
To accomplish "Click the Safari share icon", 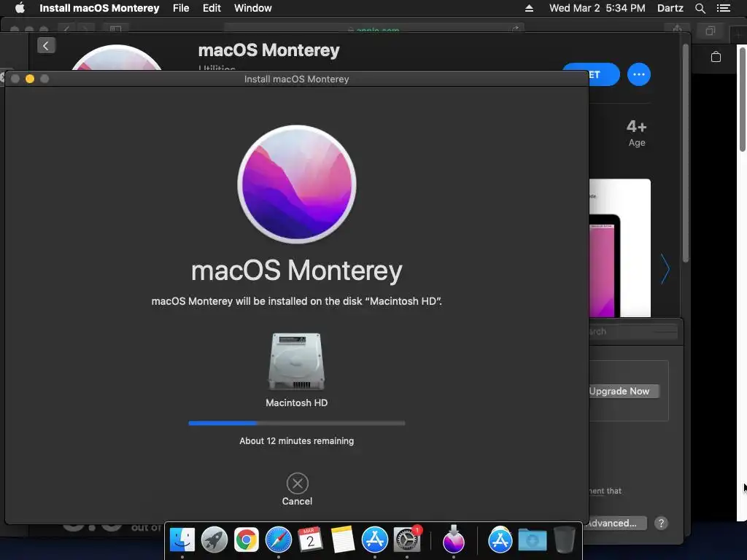I will 677,29.
